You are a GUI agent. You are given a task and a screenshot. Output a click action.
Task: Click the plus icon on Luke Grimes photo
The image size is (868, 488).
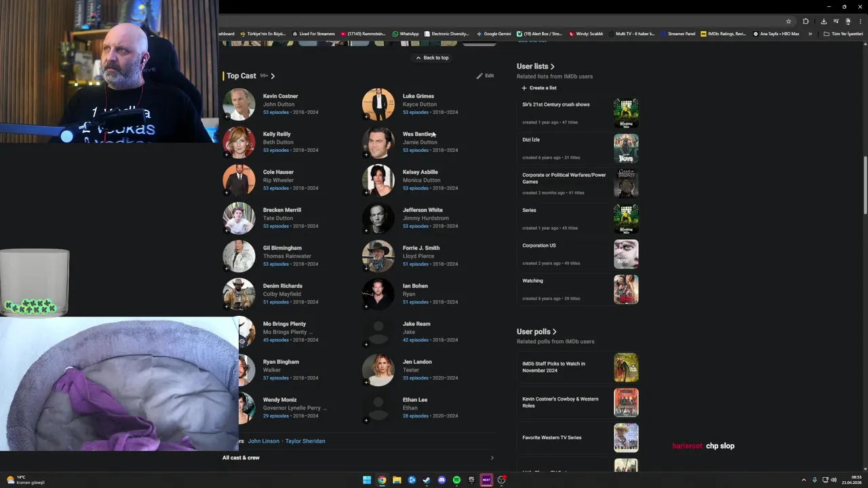[x=366, y=117]
